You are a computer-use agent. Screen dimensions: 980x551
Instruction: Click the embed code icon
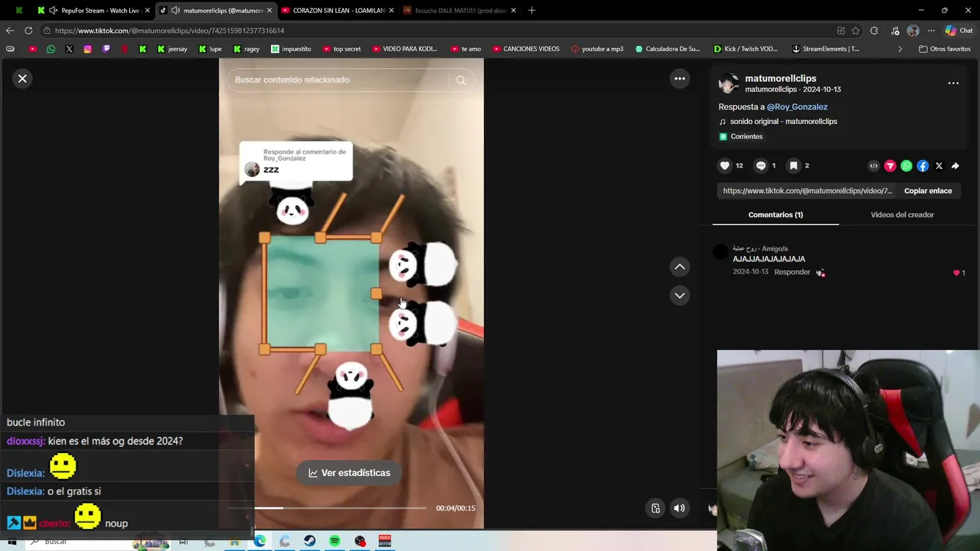pos(874,165)
